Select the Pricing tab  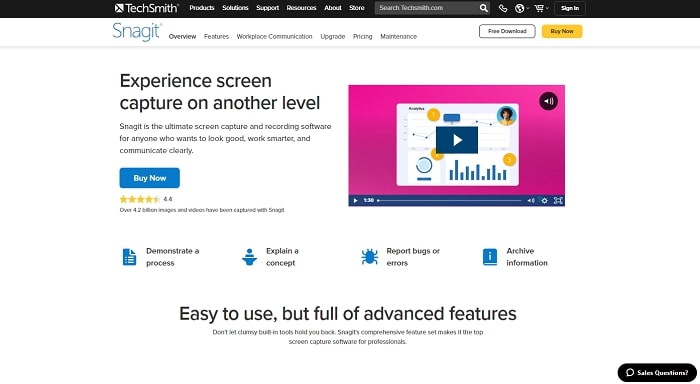pyautogui.click(x=362, y=37)
